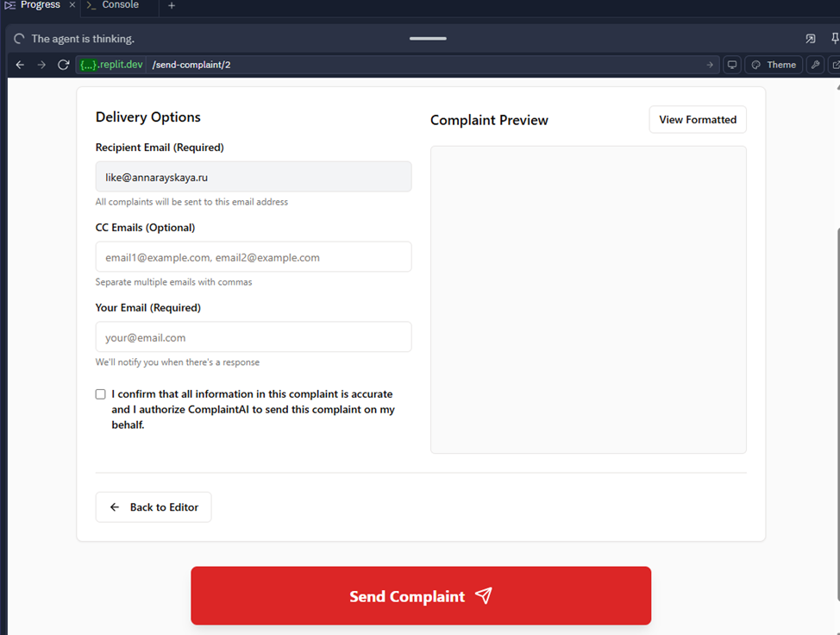
Task: Click the devtools wrench icon
Action: click(815, 65)
